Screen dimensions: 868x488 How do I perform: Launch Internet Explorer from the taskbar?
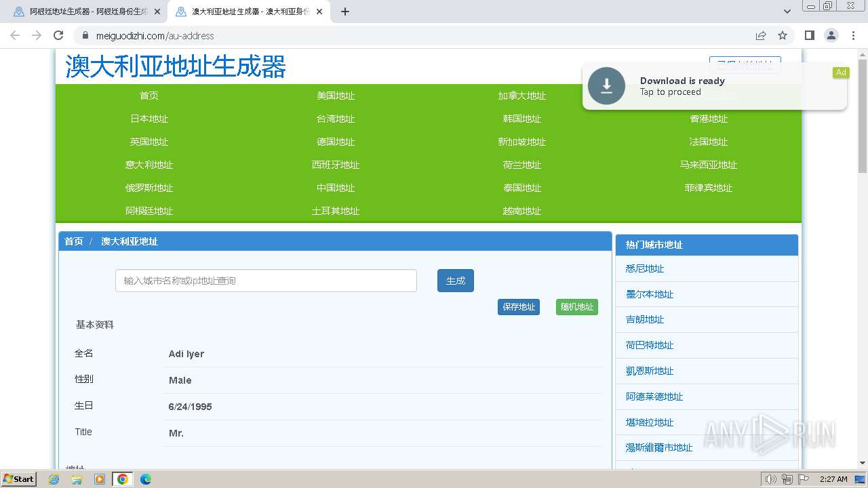[54, 479]
